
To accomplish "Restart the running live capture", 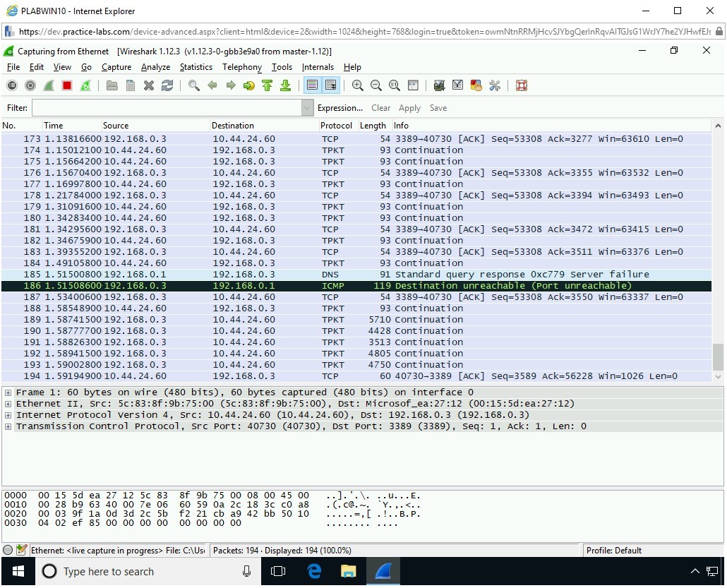I will pos(85,85).
